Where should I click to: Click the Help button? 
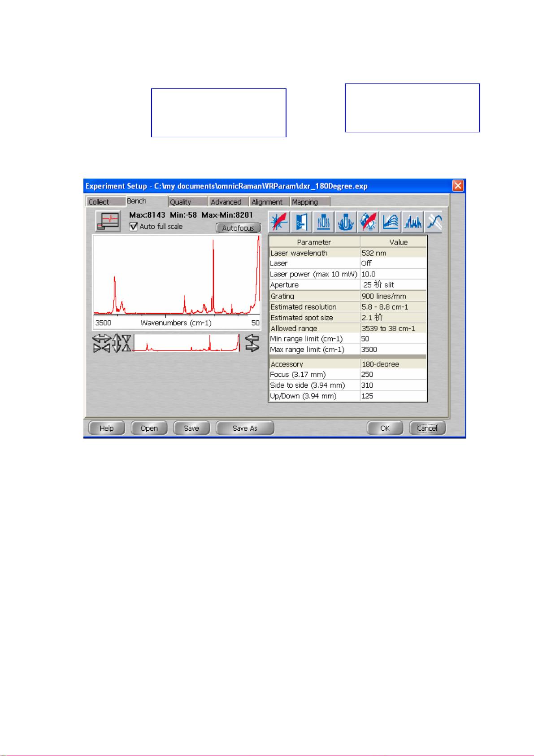point(107,428)
